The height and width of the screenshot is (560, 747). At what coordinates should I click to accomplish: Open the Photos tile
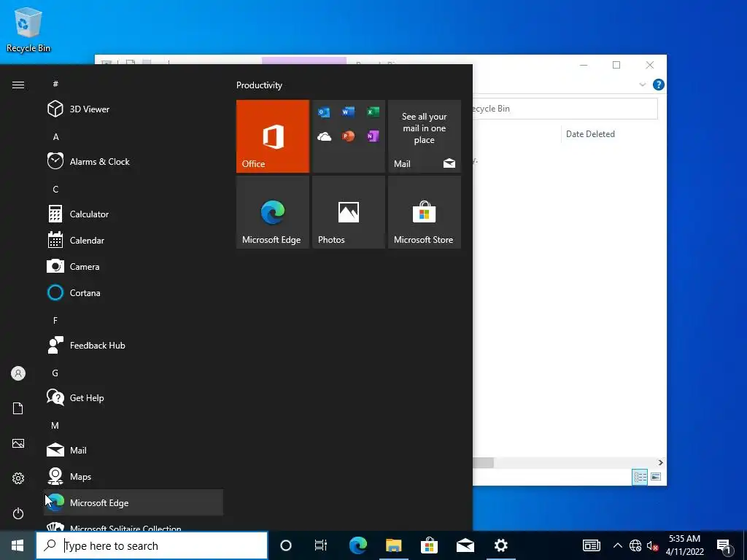click(348, 212)
